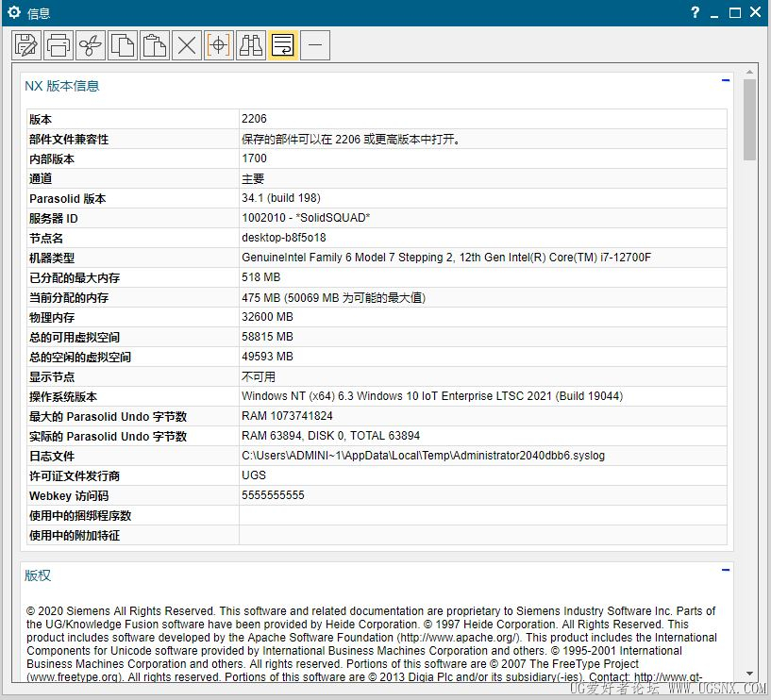Image resolution: width=771 pixels, height=700 pixels.
Task: Select the 内部版本 value 1700
Action: click(254, 158)
